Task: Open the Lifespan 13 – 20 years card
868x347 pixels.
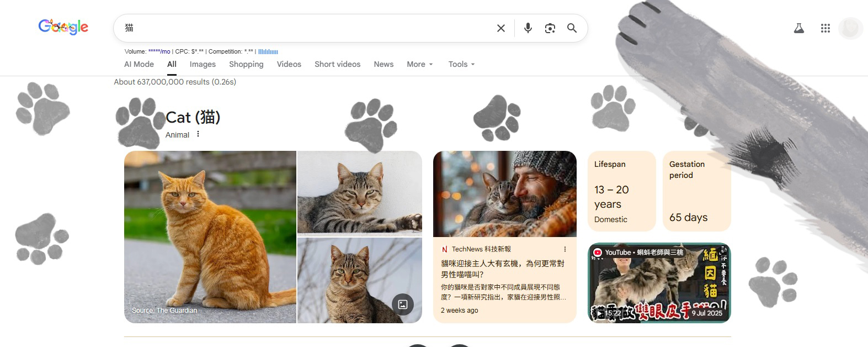Action: 621,191
